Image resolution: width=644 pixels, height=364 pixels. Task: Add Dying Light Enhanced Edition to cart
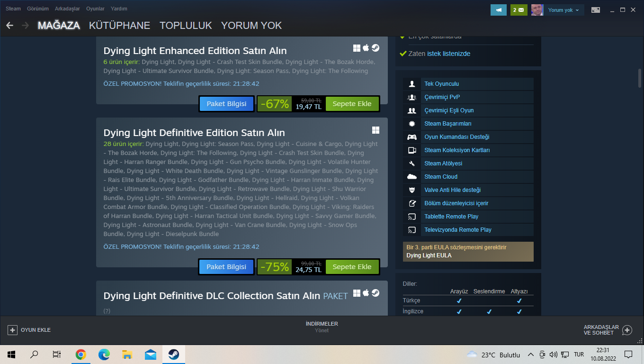(352, 104)
